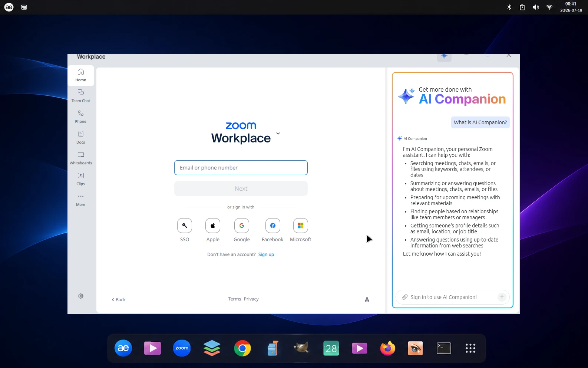Sign in with SSO key icon
588x368 pixels.
185,226
